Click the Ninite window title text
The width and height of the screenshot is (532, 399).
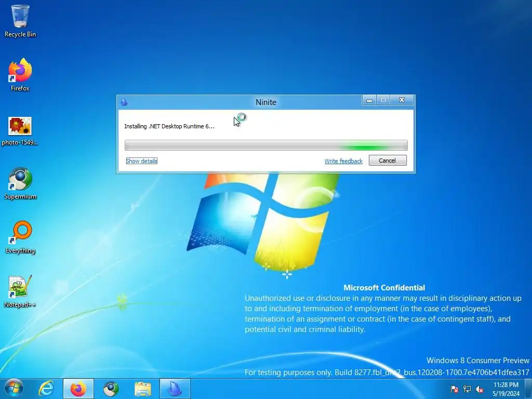coord(266,102)
